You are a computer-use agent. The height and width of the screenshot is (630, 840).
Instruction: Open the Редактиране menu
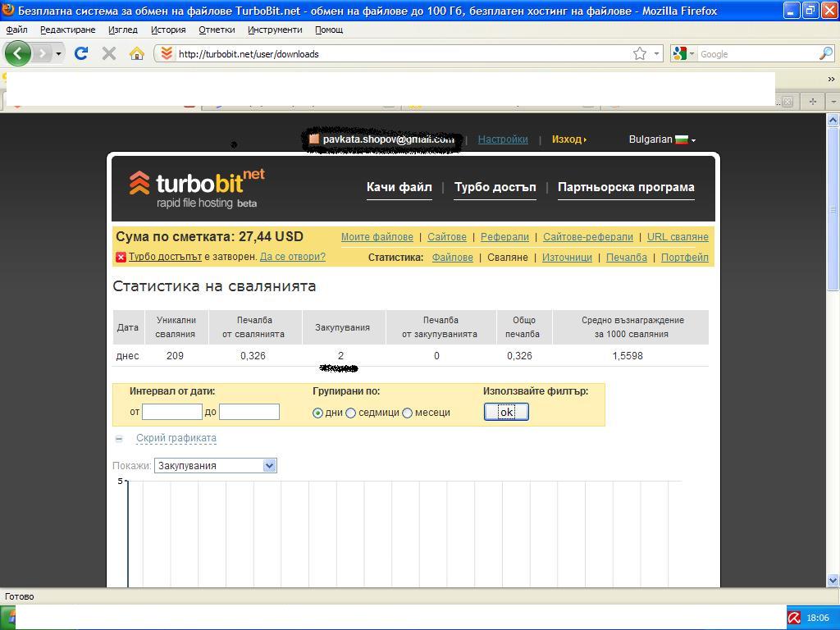coord(68,30)
